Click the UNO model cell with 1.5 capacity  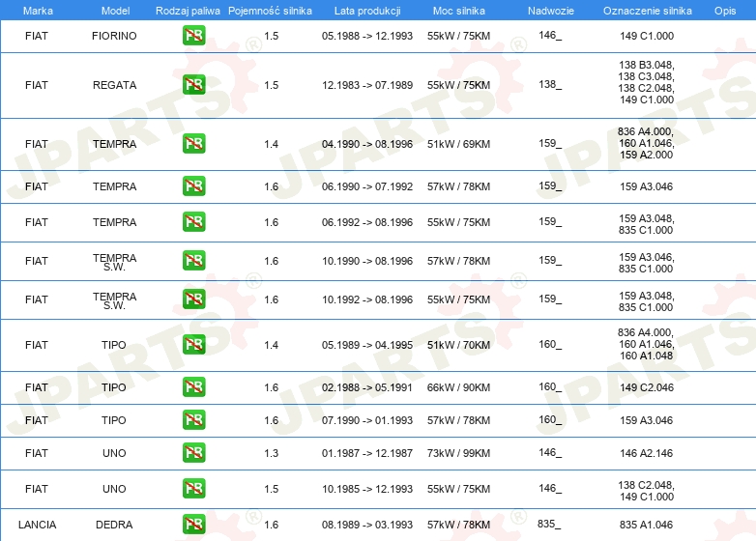(114, 489)
